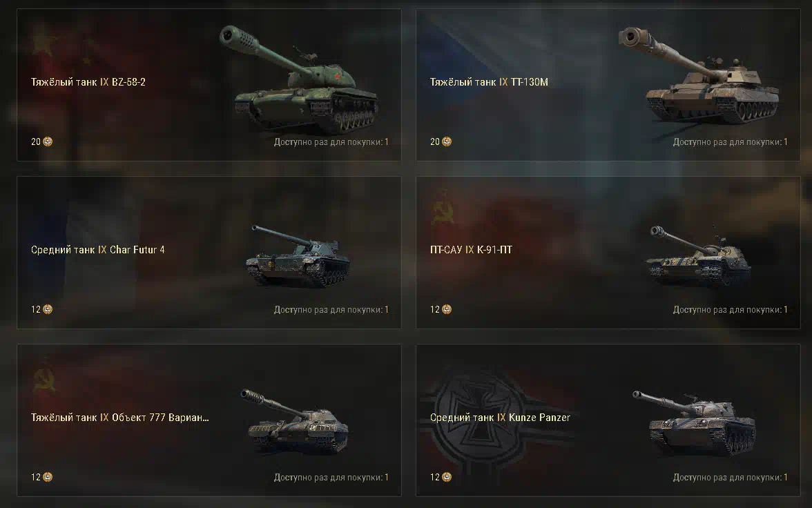Click the Kunze Panzer tank image
812x508 pixels.
coord(694,422)
